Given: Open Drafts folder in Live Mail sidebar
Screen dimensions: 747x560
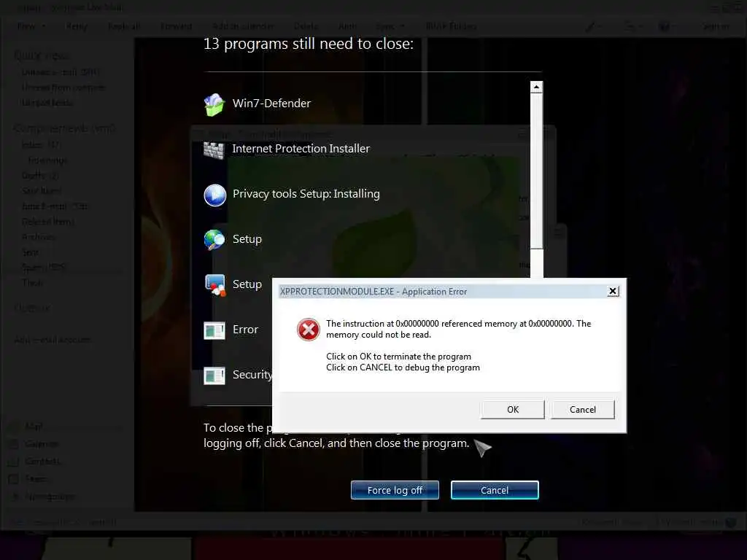Looking at the screenshot, I should [40, 175].
